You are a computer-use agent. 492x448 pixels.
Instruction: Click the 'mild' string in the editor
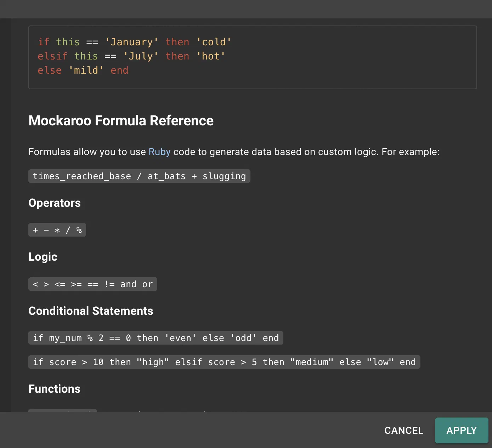86,70
